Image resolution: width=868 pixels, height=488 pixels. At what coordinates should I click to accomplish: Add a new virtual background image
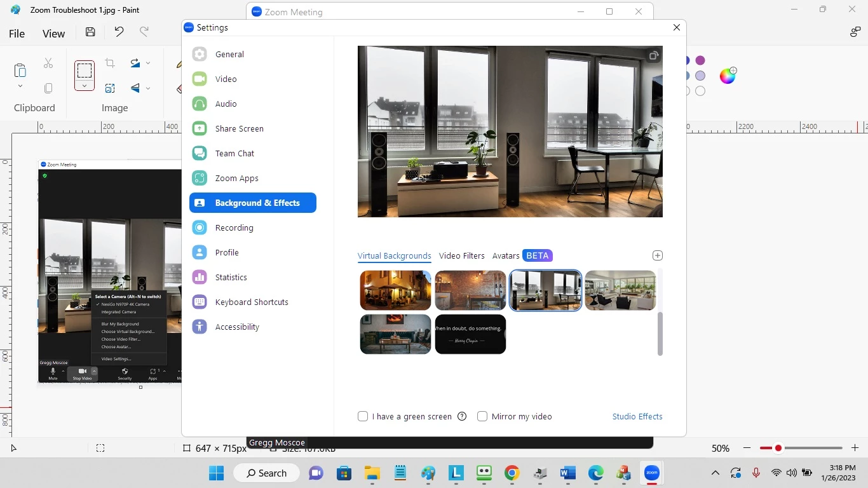click(x=658, y=255)
